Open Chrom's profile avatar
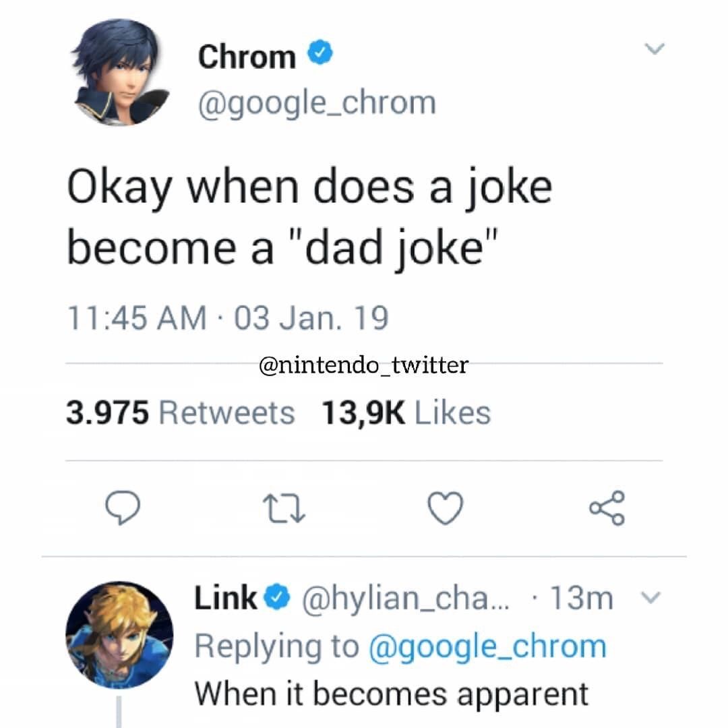Screen dimensions: 728x728 [120, 74]
